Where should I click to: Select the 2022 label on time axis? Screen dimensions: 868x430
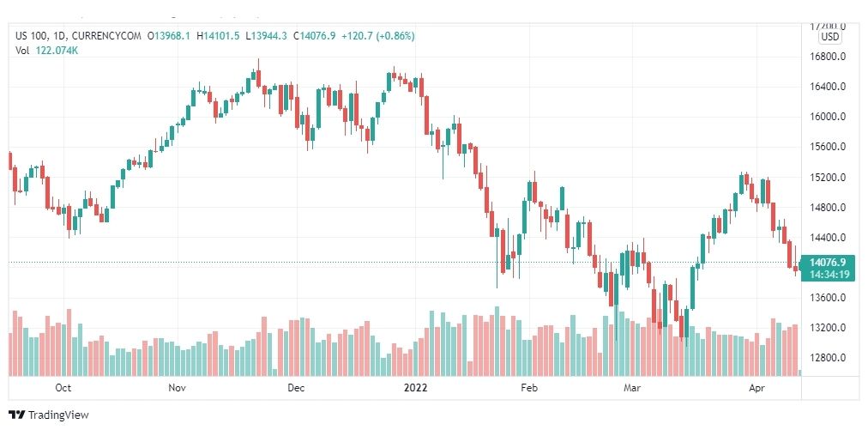pyautogui.click(x=415, y=389)
